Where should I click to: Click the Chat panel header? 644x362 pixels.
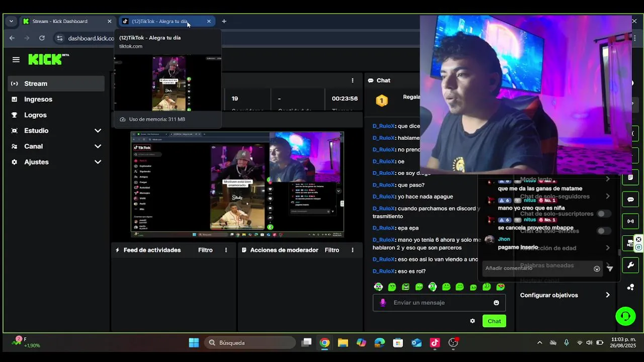click(x=379, y=80)
